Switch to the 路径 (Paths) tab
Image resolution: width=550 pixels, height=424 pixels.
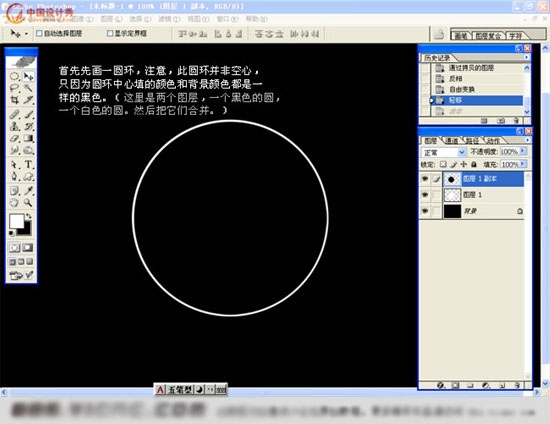point(472,141)
